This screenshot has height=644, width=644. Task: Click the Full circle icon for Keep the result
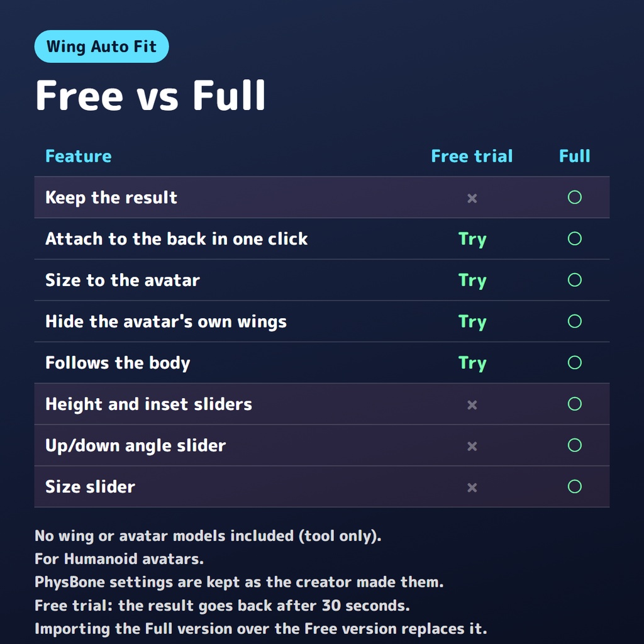(x=574, y=197)
